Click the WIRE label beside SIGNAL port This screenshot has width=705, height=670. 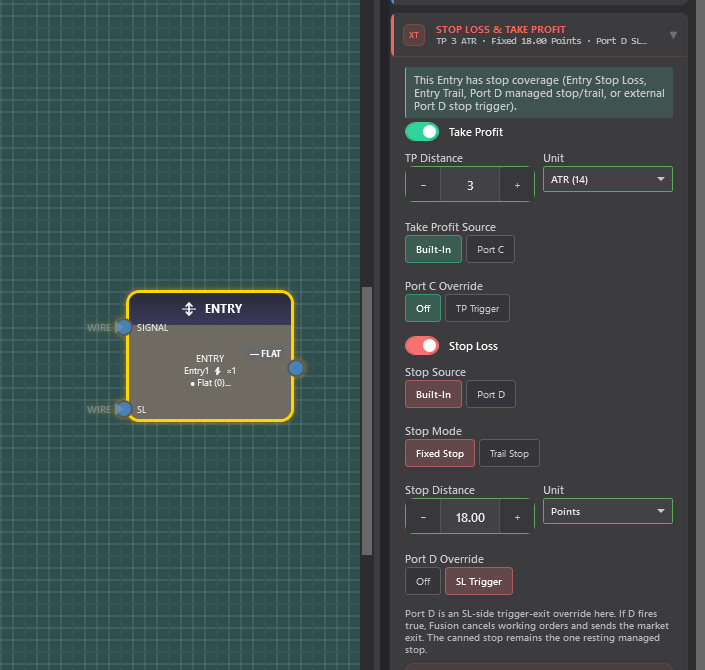point(99,327)
